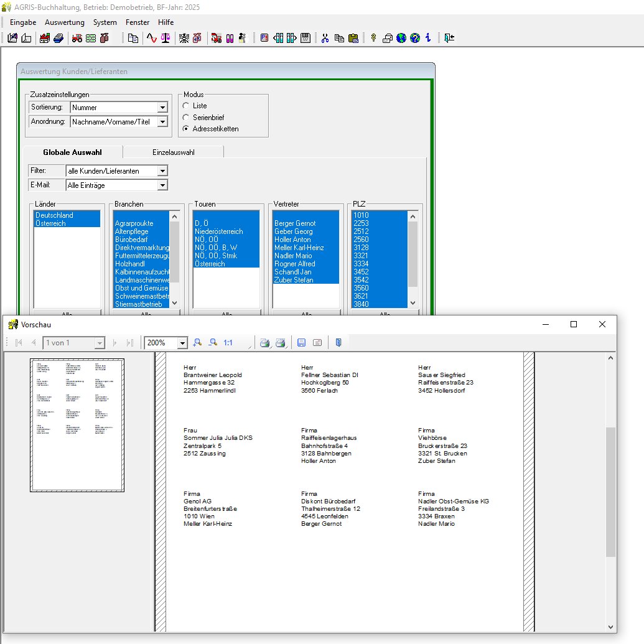The image size is (644, 644).
Task: Click the balance scales toolbar icon
Action: [x=165, y=38]
